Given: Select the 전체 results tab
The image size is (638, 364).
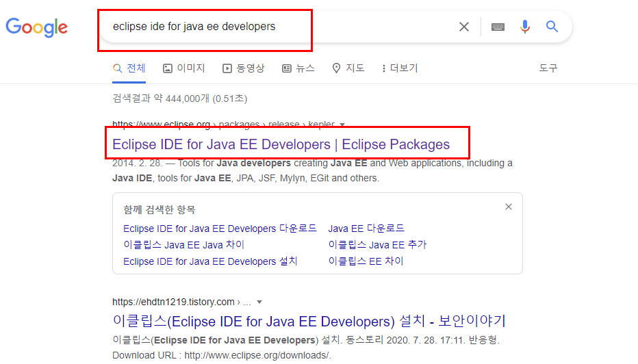Looking at the screenshot, I should (129, 68).
